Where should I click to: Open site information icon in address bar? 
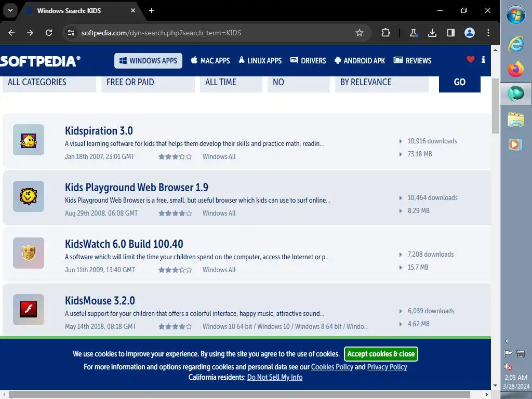71,33
